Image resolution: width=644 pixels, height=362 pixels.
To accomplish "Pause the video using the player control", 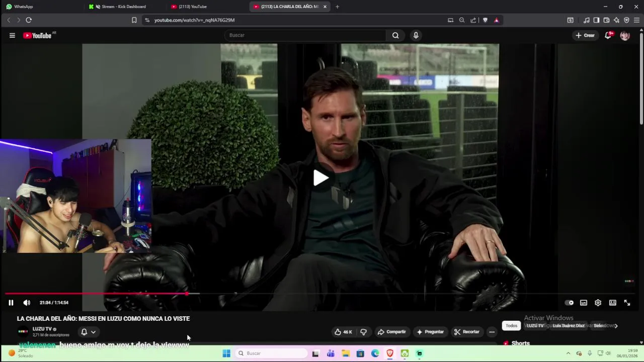I will click(11, 303).
